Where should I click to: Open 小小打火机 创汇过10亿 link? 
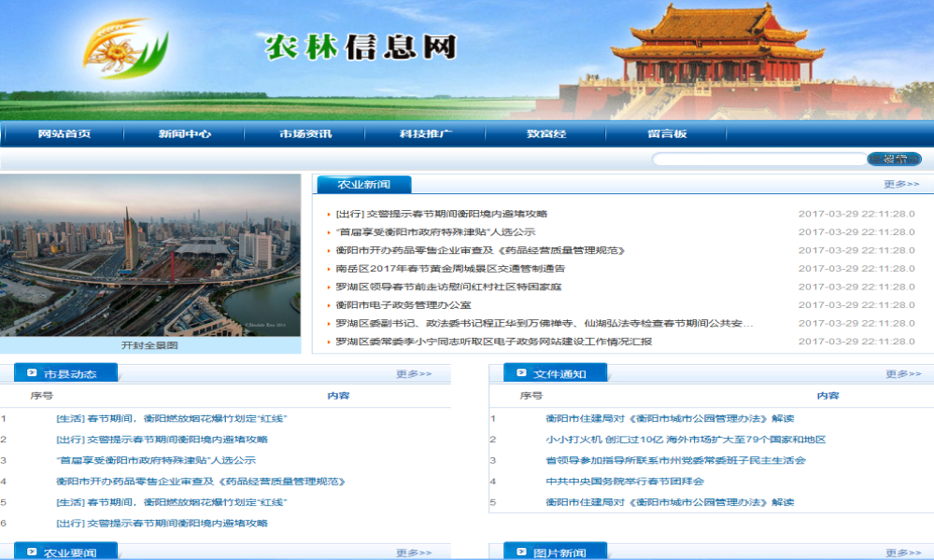click(686, 440)
